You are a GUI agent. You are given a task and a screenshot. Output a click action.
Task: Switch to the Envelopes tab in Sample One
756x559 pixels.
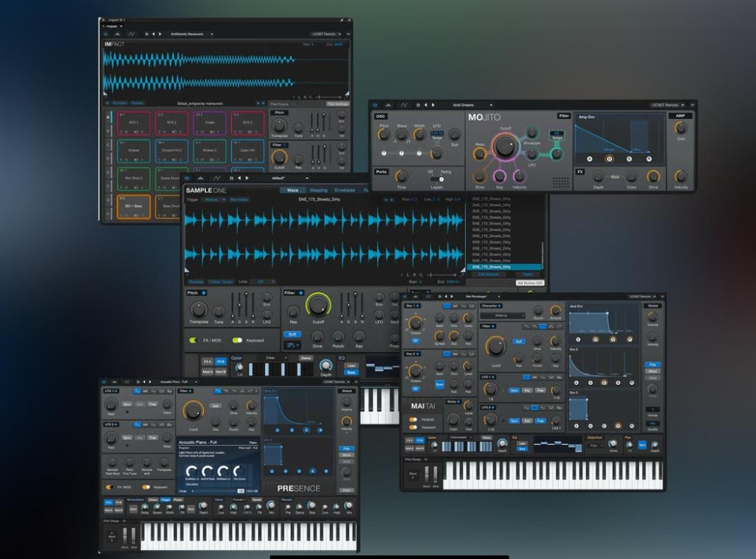click(346, 191)
